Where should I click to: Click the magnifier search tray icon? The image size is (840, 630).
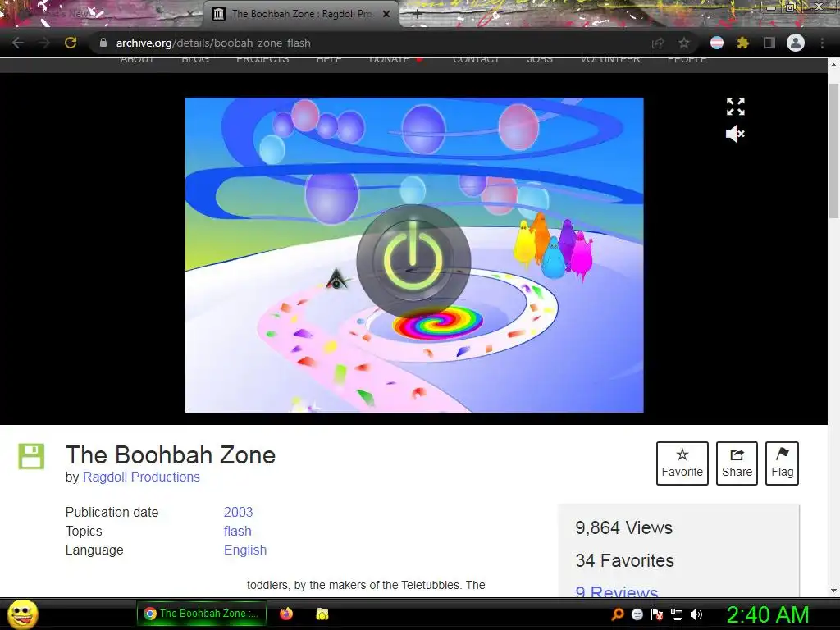pyautogui.click(x=618, y=614)
